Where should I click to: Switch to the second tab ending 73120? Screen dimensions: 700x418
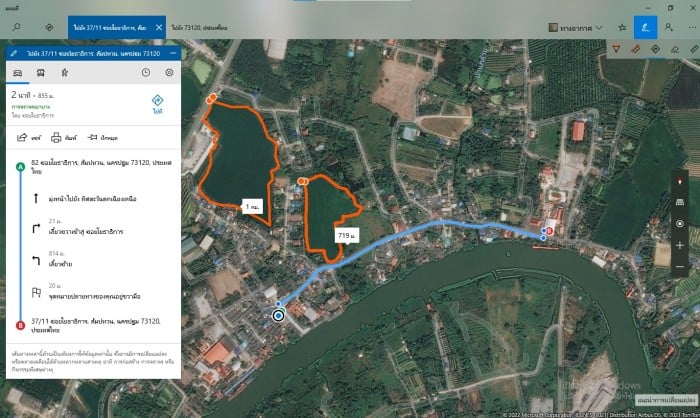coord(199,28)
